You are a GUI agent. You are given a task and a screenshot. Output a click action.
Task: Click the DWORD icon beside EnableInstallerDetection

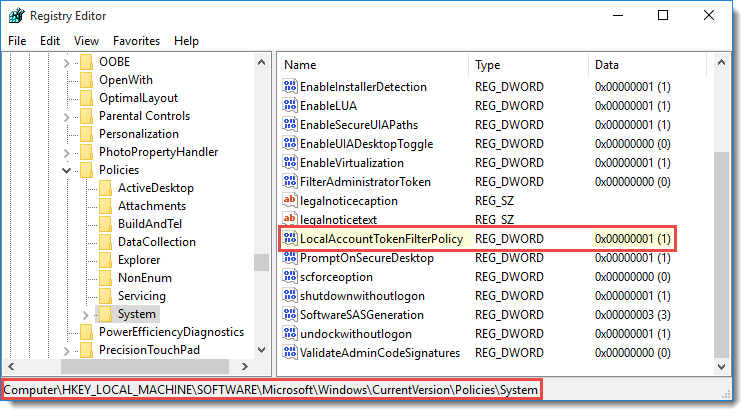click(290, 86)
